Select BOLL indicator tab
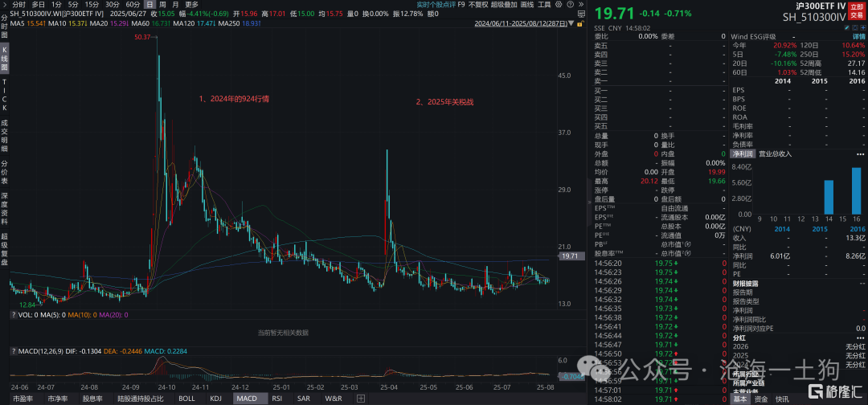The height and width of the screenshot is (405, 868). point(190,399)
